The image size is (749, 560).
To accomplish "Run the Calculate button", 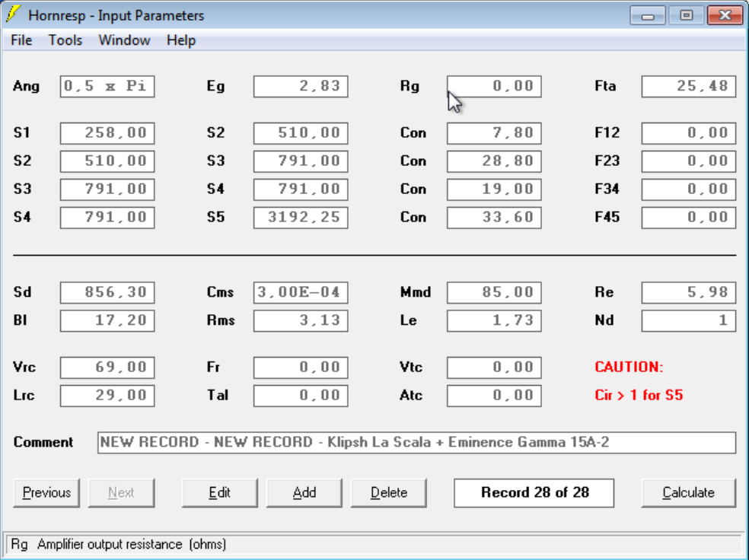I will point(688,493).
